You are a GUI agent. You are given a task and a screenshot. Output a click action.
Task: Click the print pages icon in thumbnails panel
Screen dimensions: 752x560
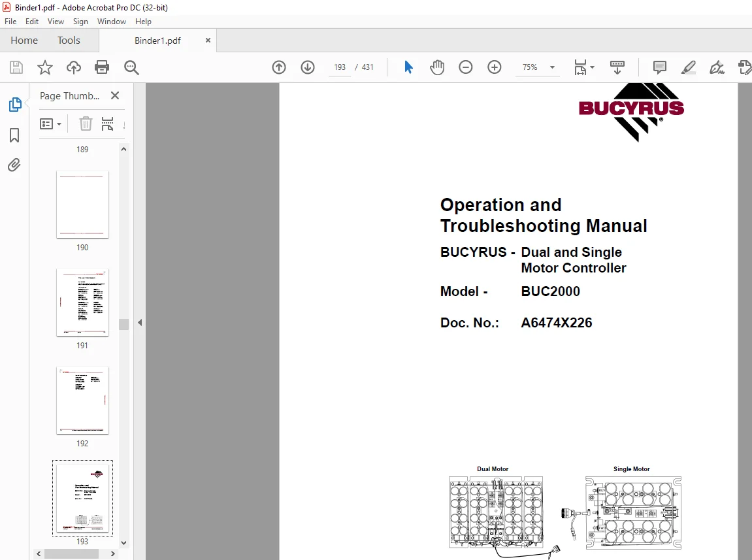(x=107, y=124)
